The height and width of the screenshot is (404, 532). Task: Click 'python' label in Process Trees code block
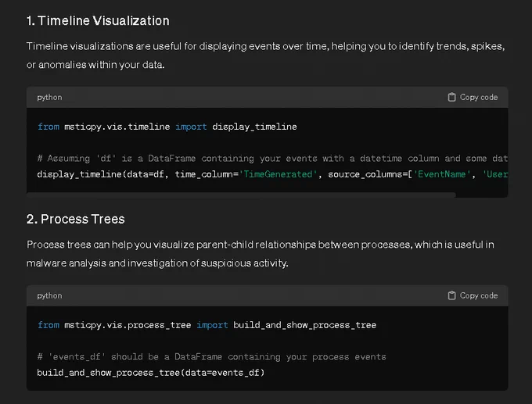(x=49, y=295)
